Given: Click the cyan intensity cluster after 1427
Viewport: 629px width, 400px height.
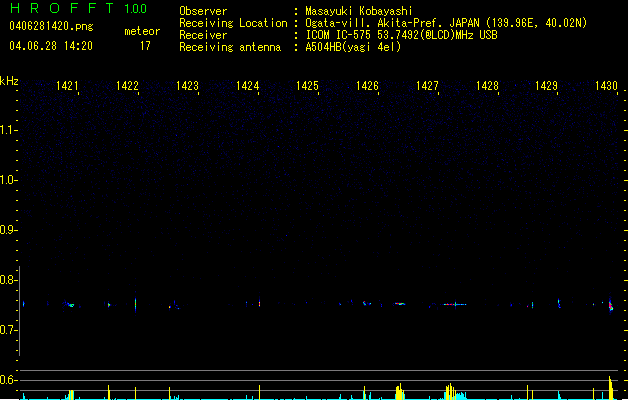Looking at the screenshot, I should coord(459,396).
